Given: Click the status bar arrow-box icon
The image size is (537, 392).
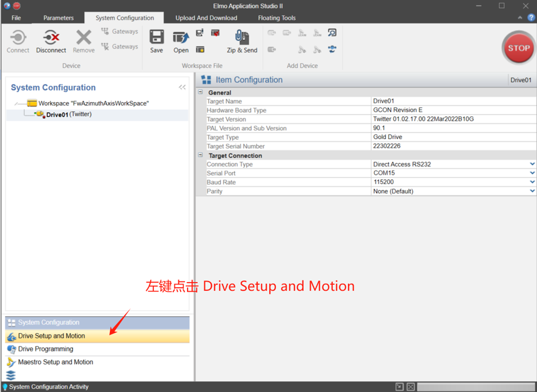Looking at the screenshot, I should [x=399, y=387].
